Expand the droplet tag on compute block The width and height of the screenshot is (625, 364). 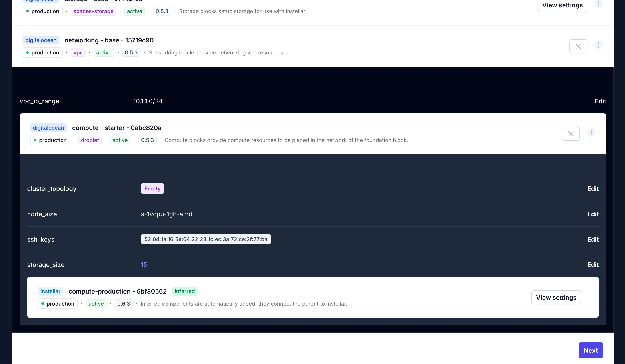(90, 140)
